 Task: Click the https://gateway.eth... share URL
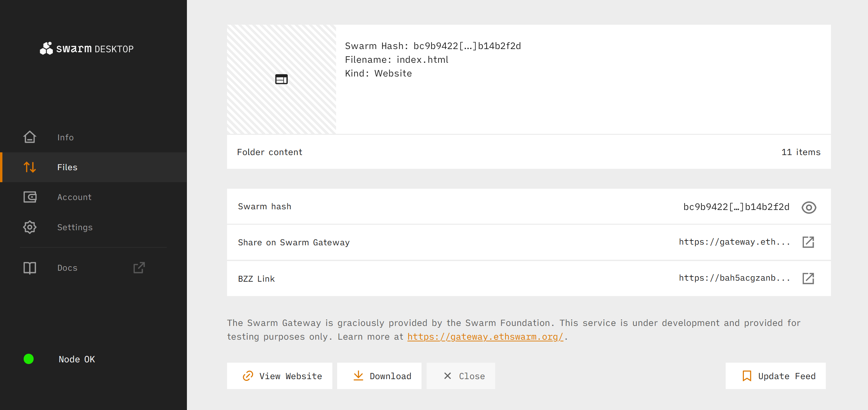[734, 242]
